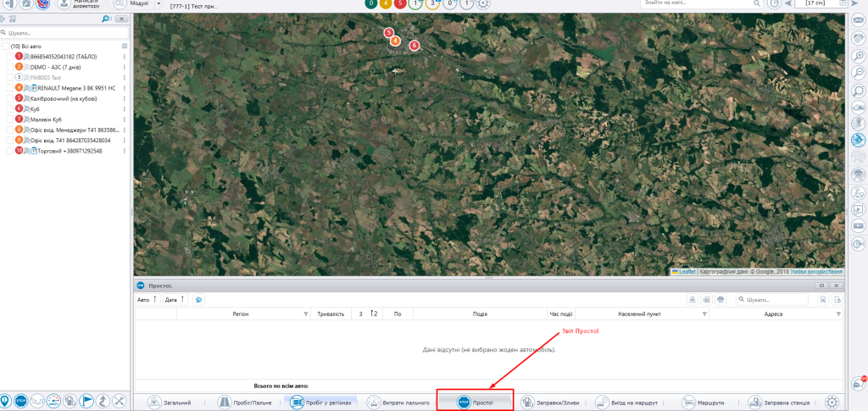Open the Всі авто group hamburger menu
This screenshot has height=411, width=868.
[x=125, y=47]
